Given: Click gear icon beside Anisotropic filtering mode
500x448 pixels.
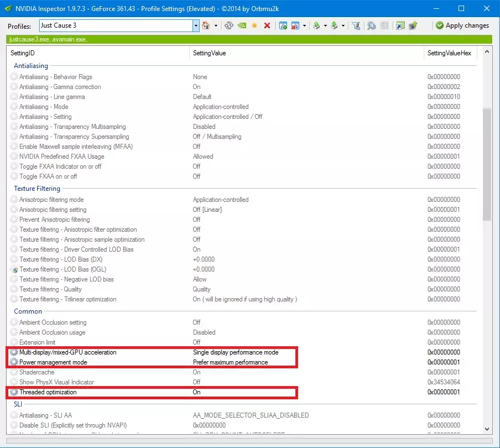Looking at the screenshot, I should coord(14,200).
